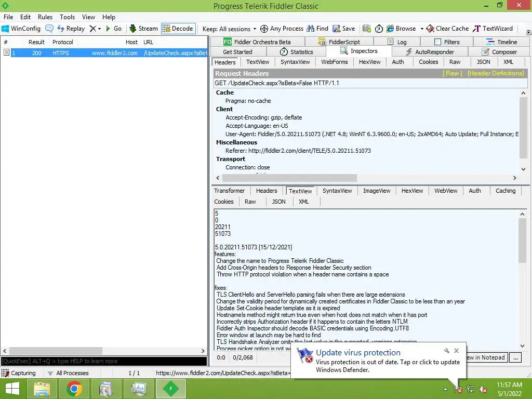Launch Browse in Internet Explorer

(x=401, y=29)
